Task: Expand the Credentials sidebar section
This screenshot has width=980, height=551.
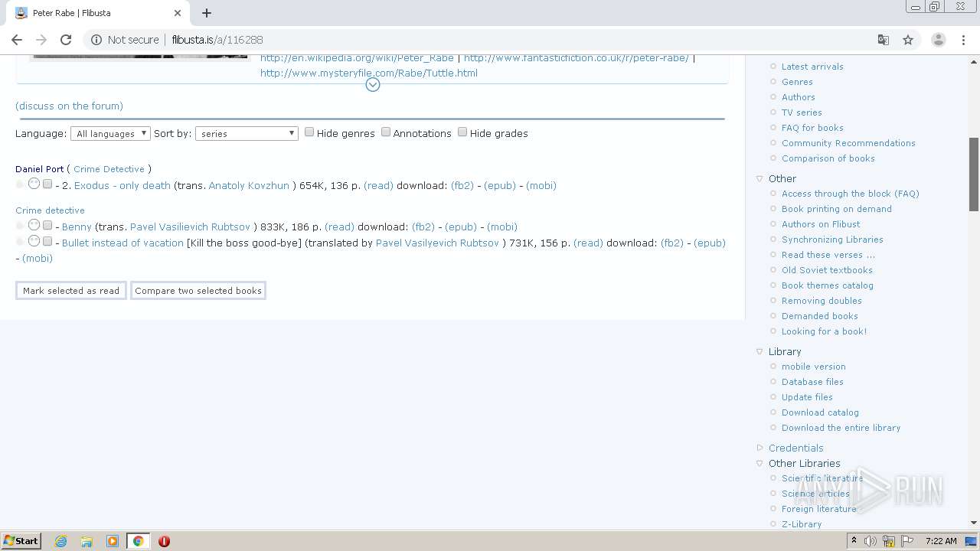Action: [x=760, y=448]
